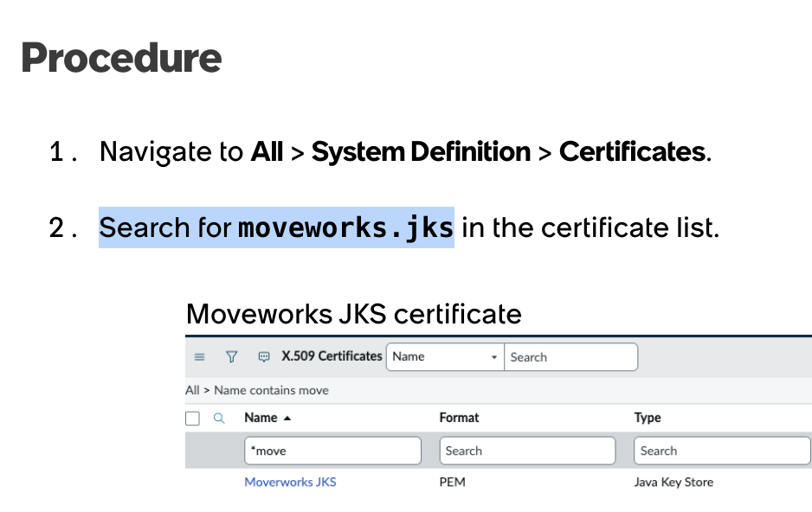
Task: Click the bold System Definition text
Action: (x=421, y=151)
